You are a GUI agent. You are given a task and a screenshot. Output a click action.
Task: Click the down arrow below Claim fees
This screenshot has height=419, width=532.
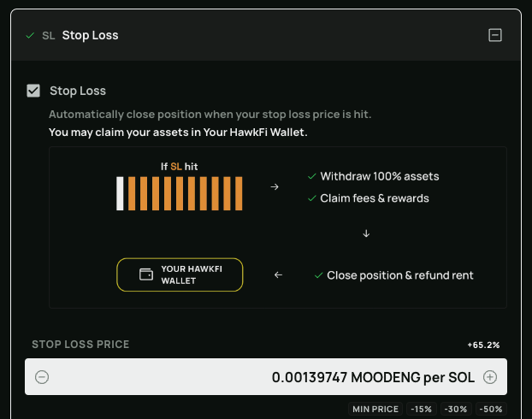click(x=366, y=233)
